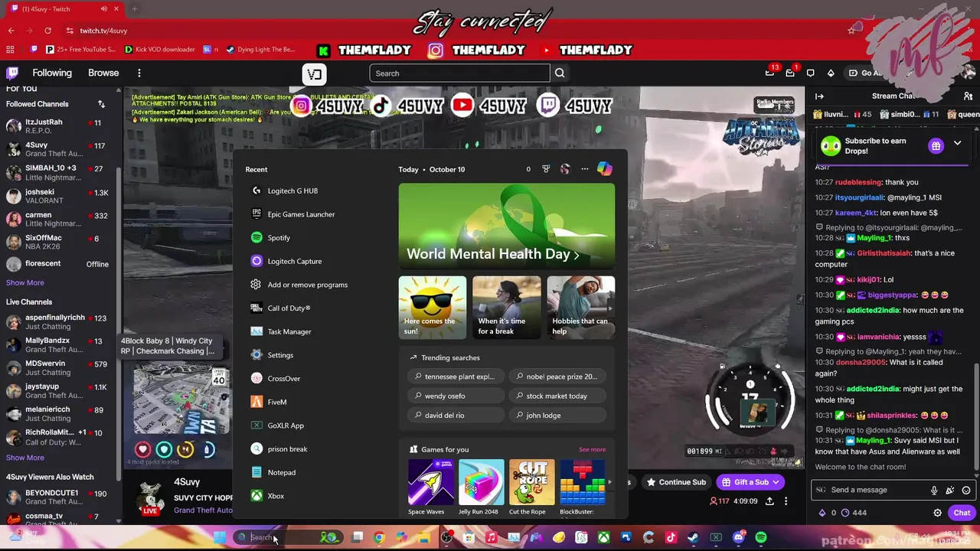Open Twitch Bits icon in top bar
The height and width of the screenshot is (551, 980).
[831, 73]
